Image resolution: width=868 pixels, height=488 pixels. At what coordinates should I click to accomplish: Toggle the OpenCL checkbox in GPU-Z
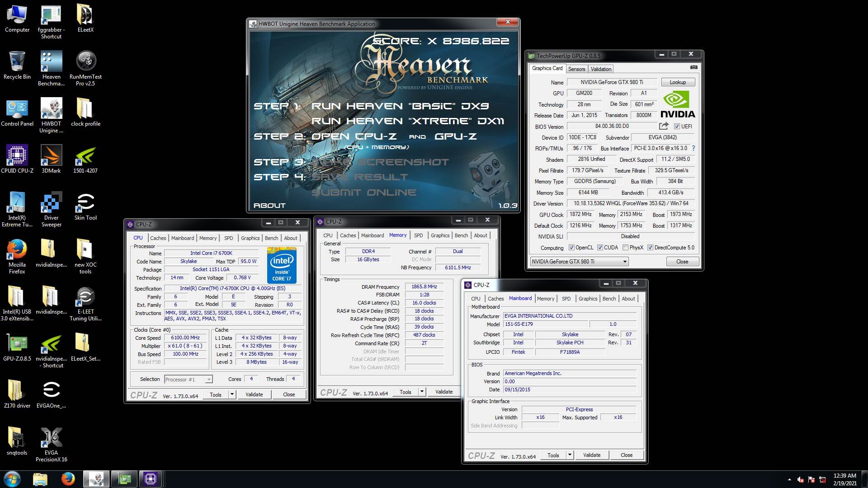[571, 248]
